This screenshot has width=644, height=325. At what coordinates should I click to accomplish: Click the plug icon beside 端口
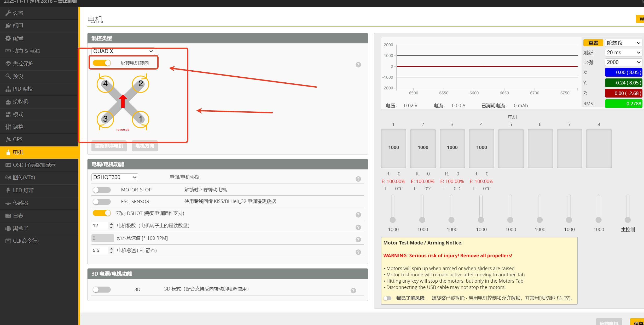pyautogui.click(x=8, y=25)
